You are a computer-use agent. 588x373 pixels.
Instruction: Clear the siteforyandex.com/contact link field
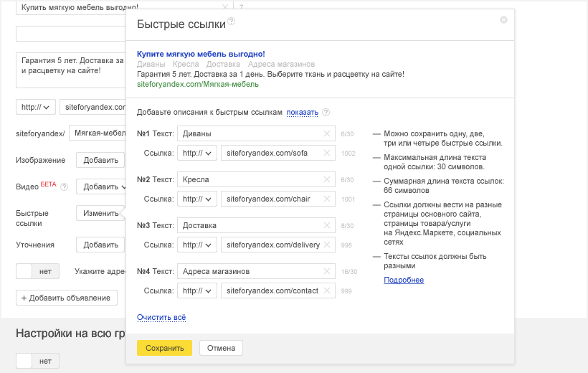point(326,291)
